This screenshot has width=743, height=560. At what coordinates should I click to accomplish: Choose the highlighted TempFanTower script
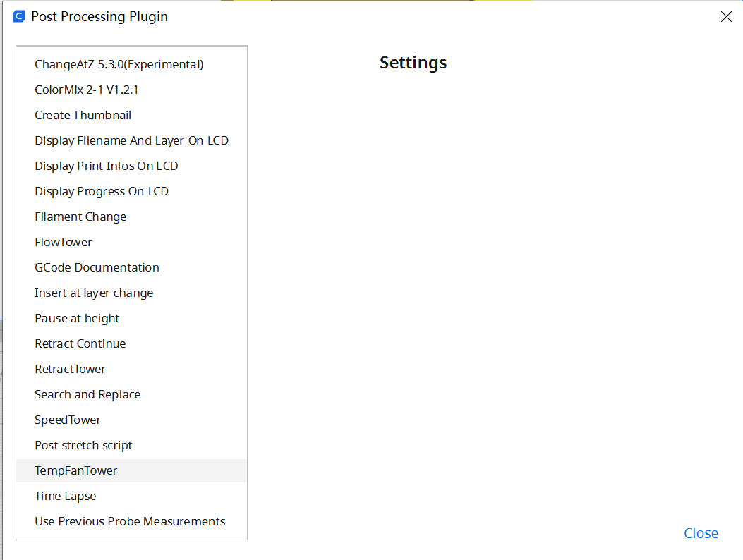[x=132, y=470]
